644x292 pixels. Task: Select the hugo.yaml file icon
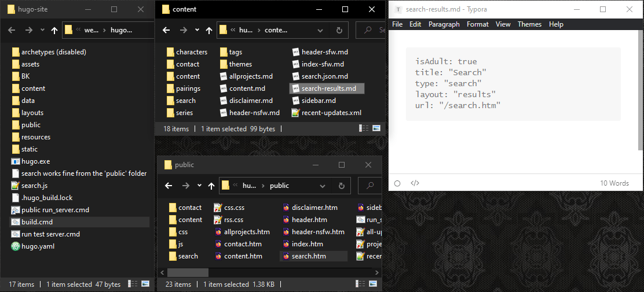coord(16,246)
